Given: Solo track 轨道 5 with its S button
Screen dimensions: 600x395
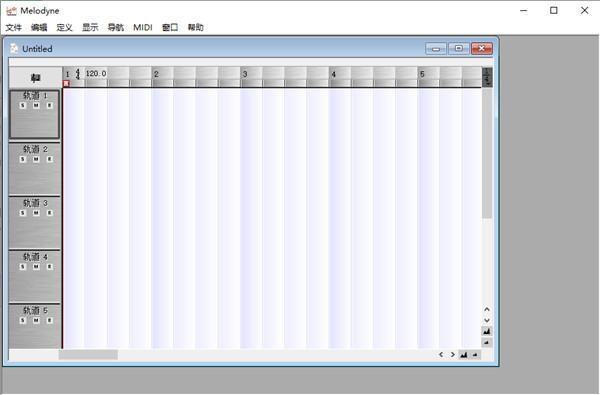Looking at the screenshot, I should [23, 320].
